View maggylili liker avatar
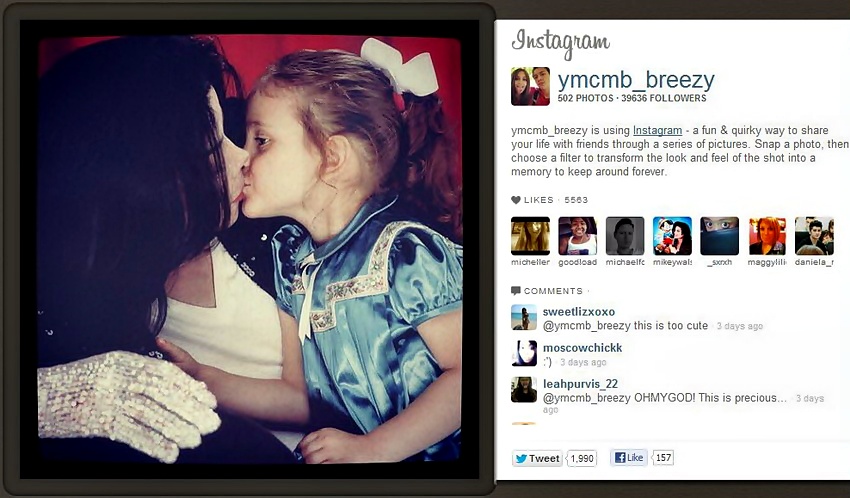The image size is (850, 498). [767, 236]
